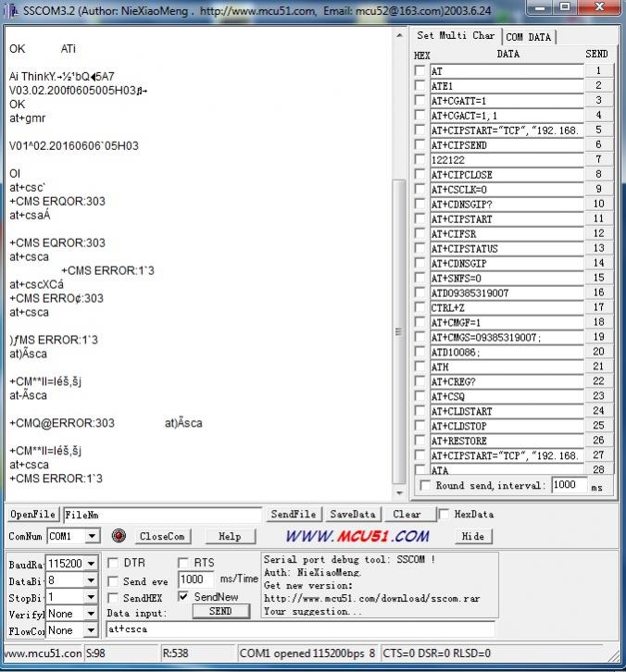Send AT+CSQ using button 23

pos(598,396)
